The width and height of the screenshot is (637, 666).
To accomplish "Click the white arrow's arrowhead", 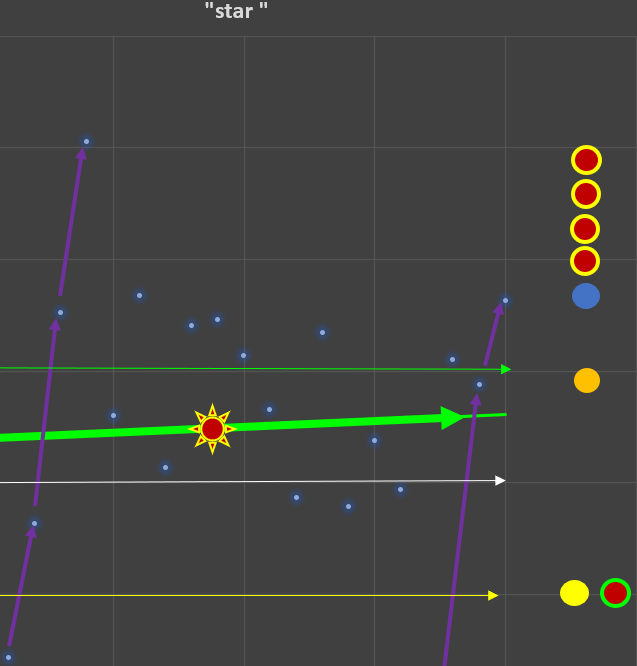I will (x=500, y=480).
